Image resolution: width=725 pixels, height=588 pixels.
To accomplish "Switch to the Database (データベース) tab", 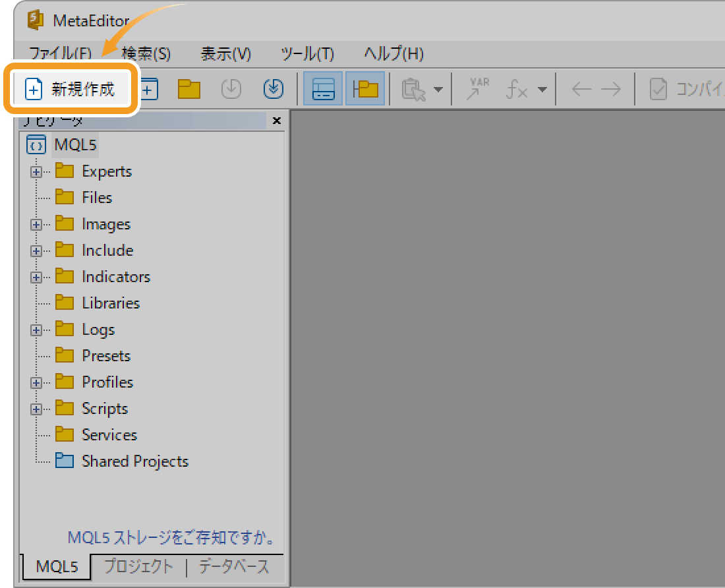I will 234,566.
